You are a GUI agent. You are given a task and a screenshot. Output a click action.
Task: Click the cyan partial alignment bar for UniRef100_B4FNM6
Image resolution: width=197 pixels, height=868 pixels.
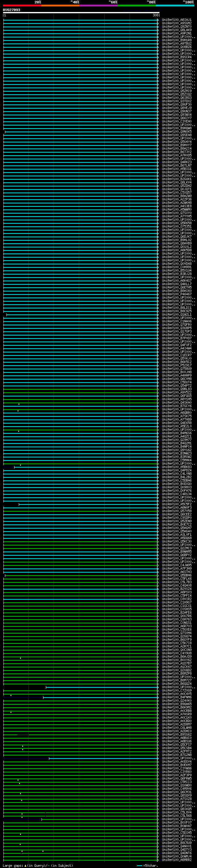click(x=101, y=697)
